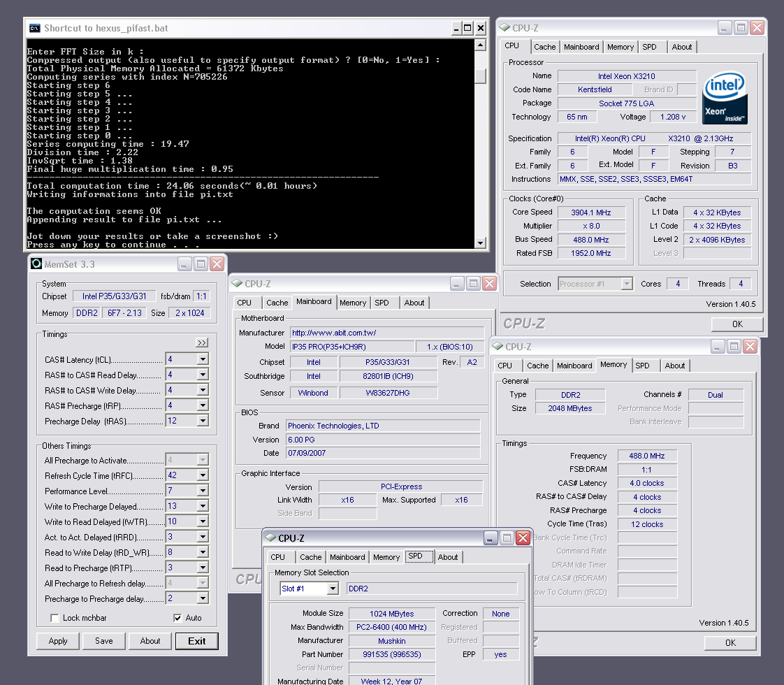Viewport: 784px width, 685px height.
Task: Close the hexus_pifast command prompt window
Action: click(x=481, y=28)
